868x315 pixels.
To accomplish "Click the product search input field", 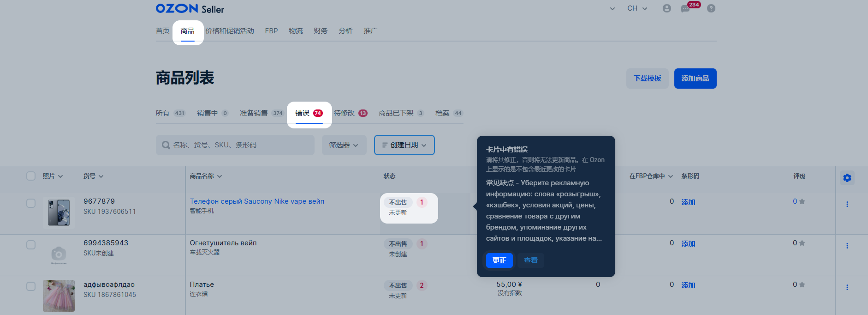I will pyautogui.click(x=235, y=145).
